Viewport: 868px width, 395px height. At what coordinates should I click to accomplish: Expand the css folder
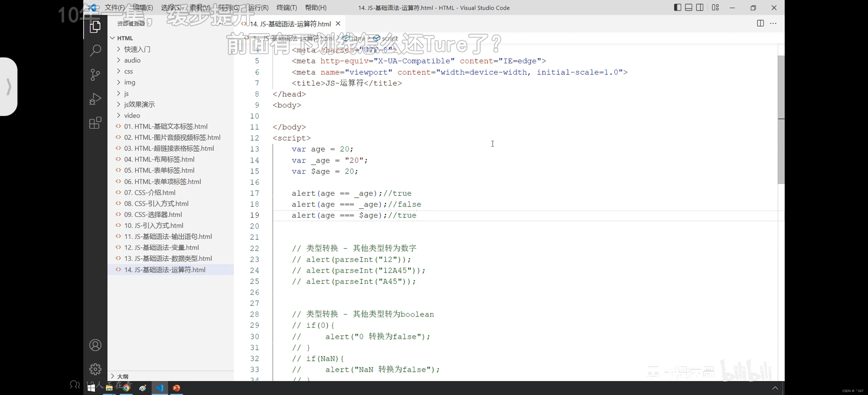[x=171, y=71]
